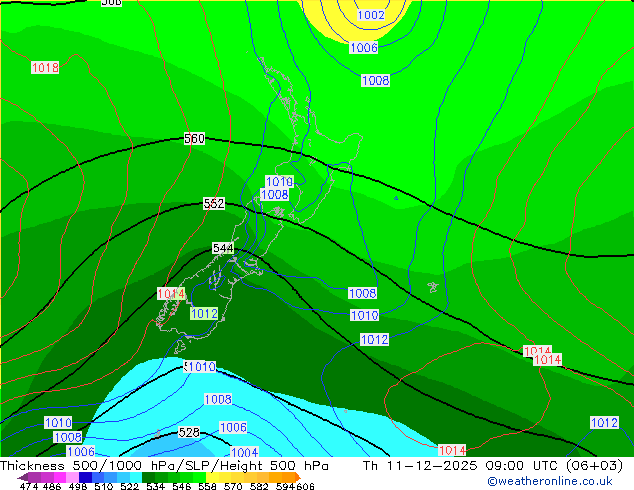Image resolution: width=634 pixels, height=490 pixels.
Task: Click the legend value 498
Action: pyautogui.click(x=78, y=486)
